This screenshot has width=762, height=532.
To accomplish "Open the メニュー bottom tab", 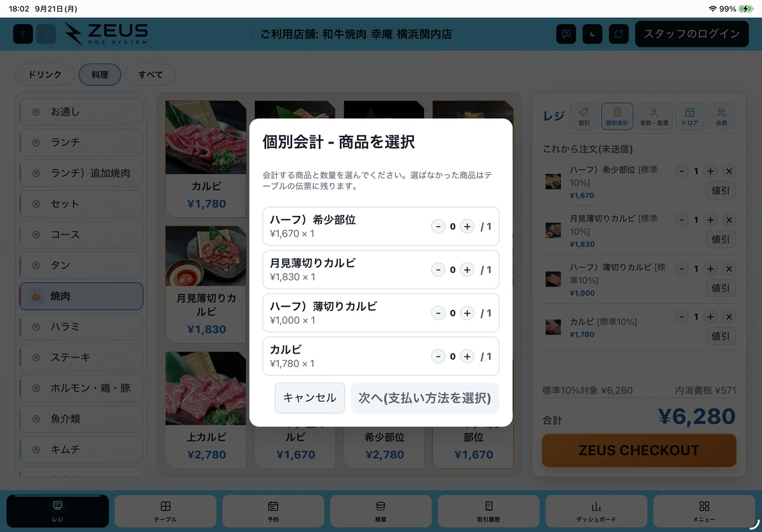I will tap(704, 511).
